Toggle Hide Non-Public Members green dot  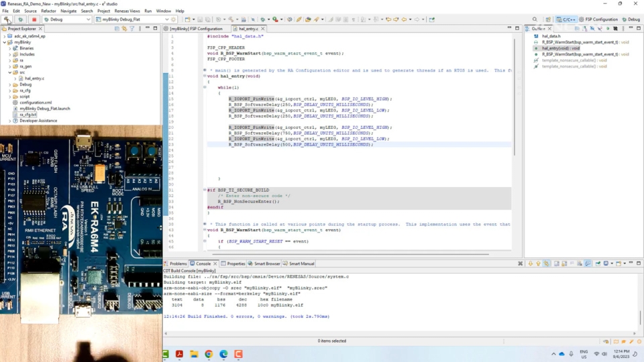pos(608,29)
